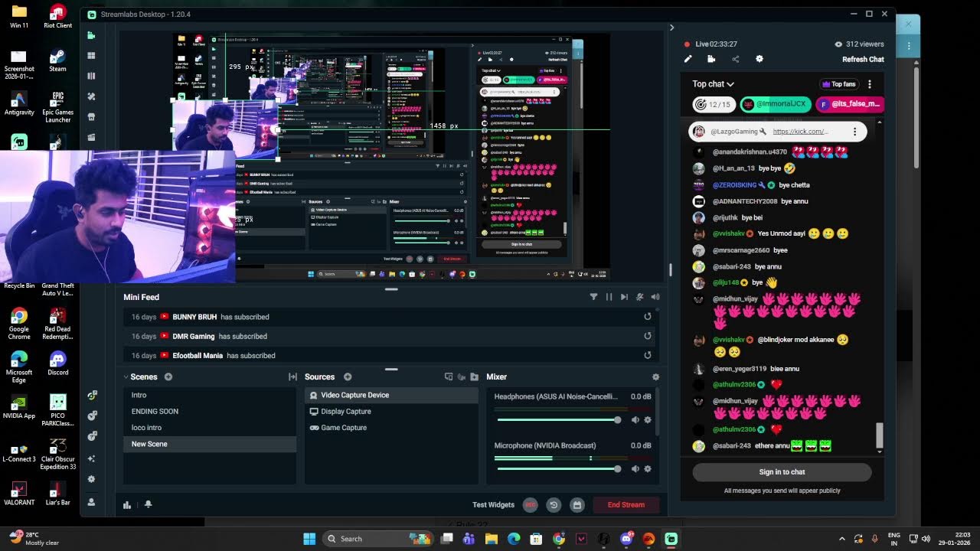Screen dimensions: 980x551
Task: Open the sparkle AI tools icon in sidebar
Action: tap(91, 458)
